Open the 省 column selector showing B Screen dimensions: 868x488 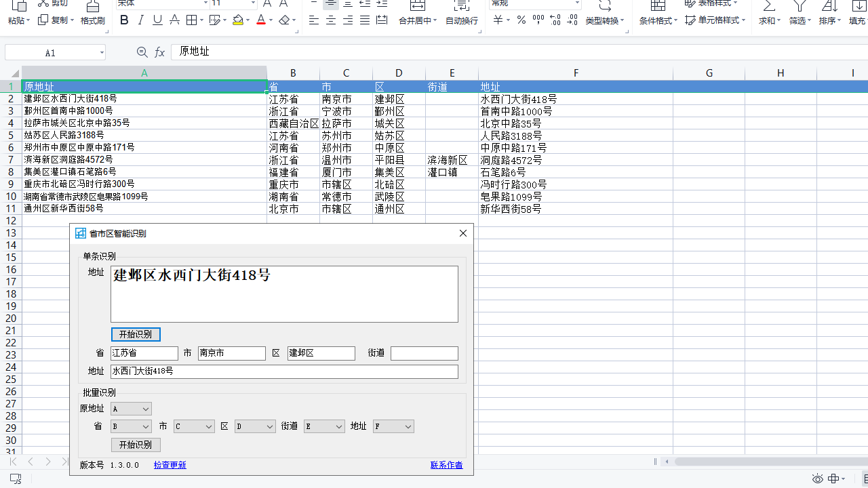click(130, 426)
